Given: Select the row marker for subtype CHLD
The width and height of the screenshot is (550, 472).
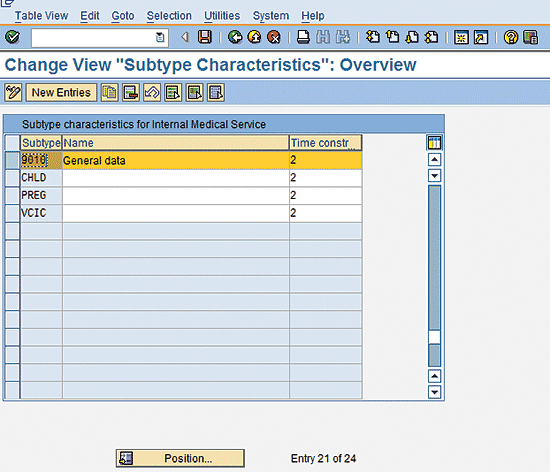Looking at the screenshot, I should click(x=12, y=178).
